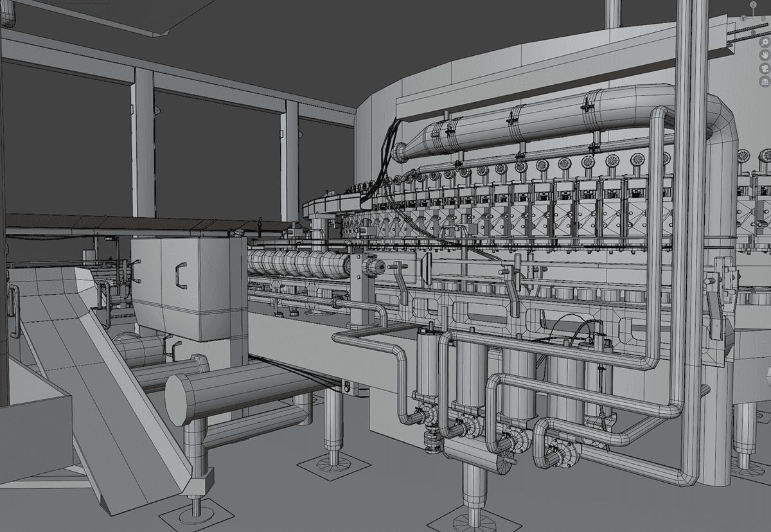Image resolution: width=771 pixels, height=532 pixels.
Task: Click the hand pan-view button
Action: tap(765, 55)
